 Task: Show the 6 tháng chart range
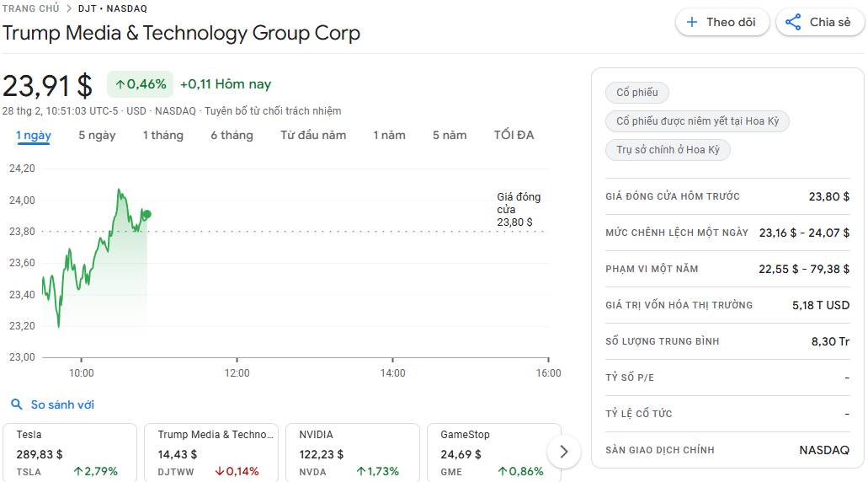(232, 135)
